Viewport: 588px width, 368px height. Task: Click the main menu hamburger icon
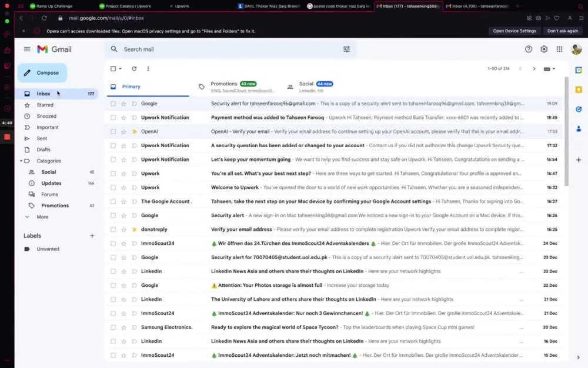click(x=27, y=49)
